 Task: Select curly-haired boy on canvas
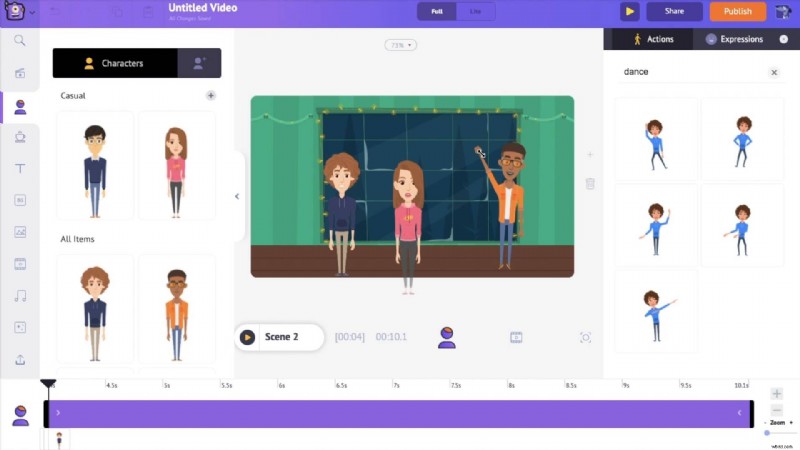(342, 214)
